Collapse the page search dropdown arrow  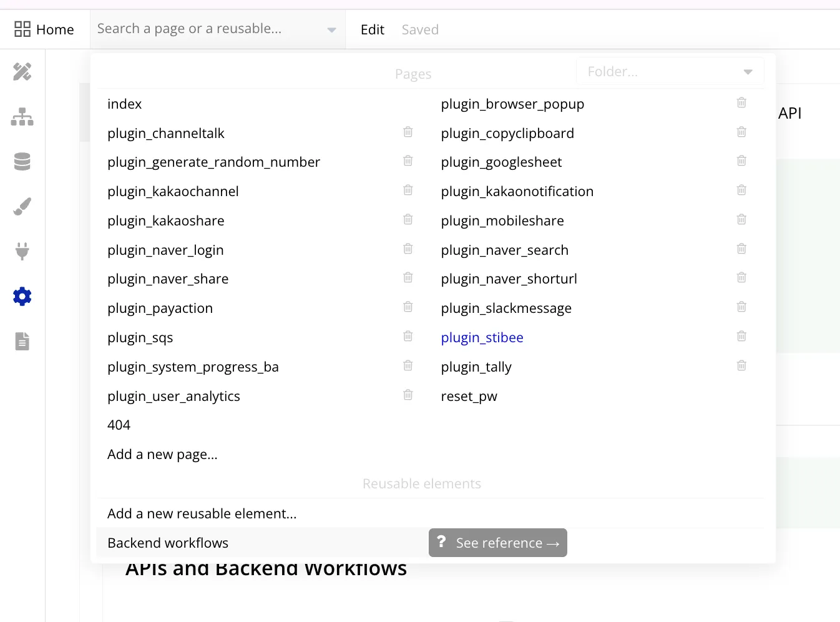(331, 30)
